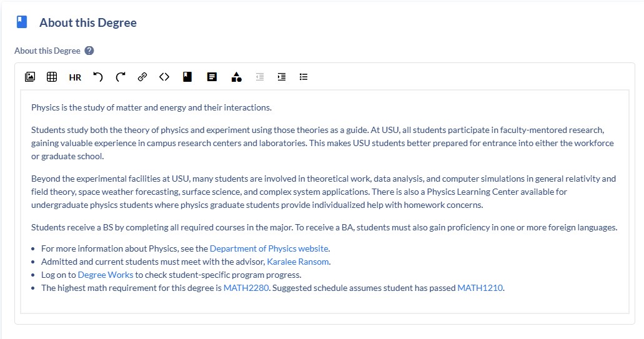Open the Degree Works link
Screen dimensions: 644x339
(x=106, y=275)
